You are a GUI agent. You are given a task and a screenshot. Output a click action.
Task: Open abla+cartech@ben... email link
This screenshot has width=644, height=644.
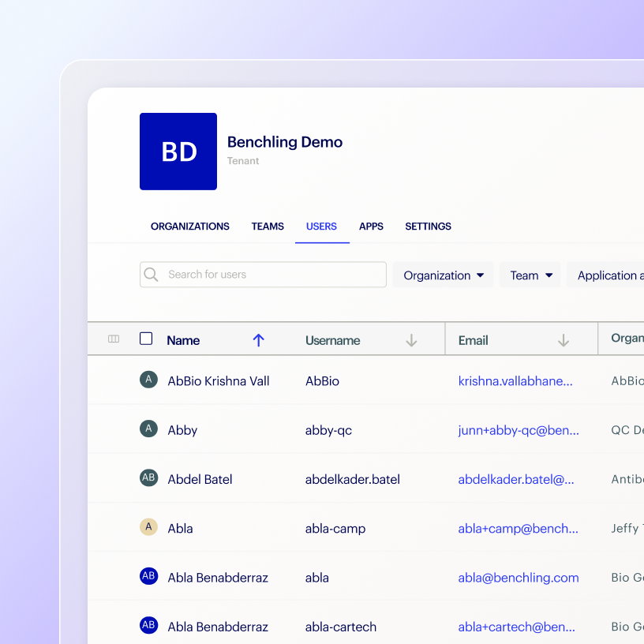point(516,627)
